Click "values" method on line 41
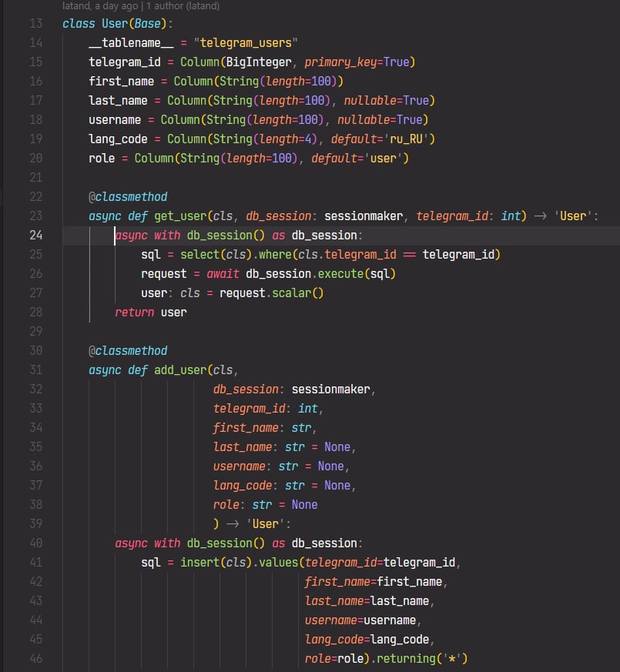 point(278,563)
